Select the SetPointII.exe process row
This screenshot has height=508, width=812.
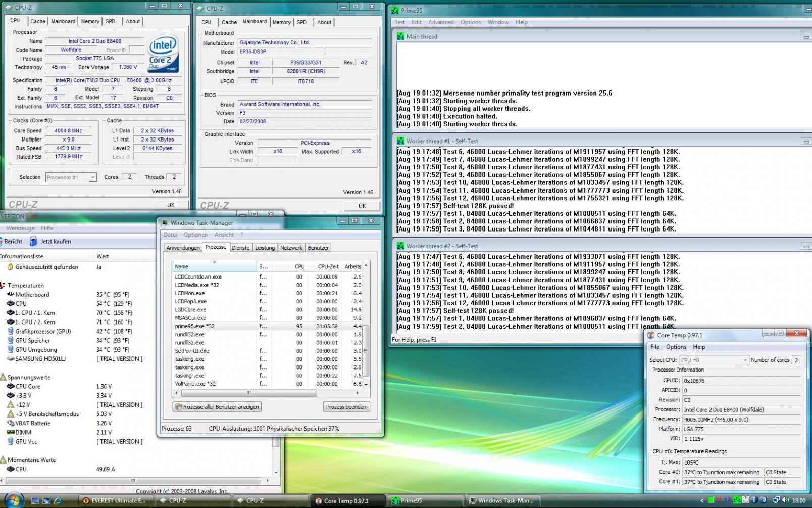(x=268, y=351)
